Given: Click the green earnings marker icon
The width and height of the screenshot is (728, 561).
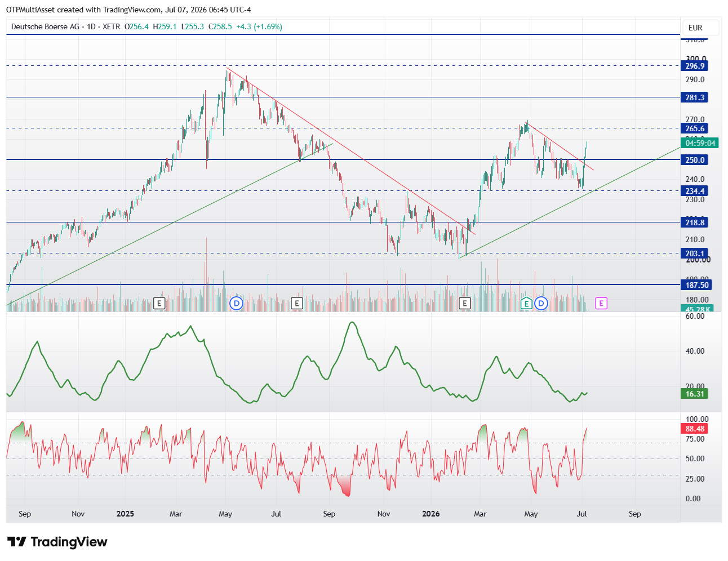Looking at the screenshot, I should tap(526, 304).
